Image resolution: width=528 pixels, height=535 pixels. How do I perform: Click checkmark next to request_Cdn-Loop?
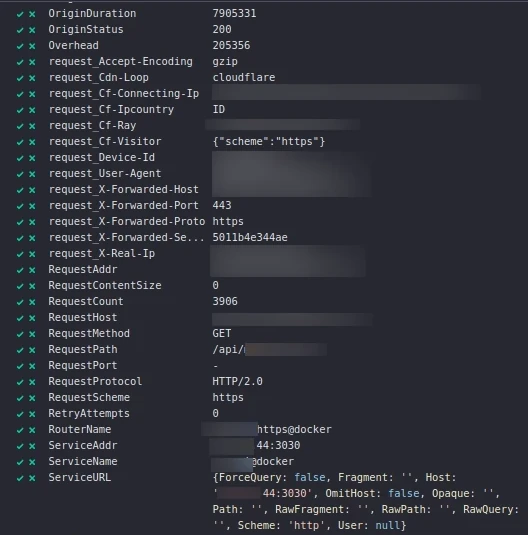[20, 78]
